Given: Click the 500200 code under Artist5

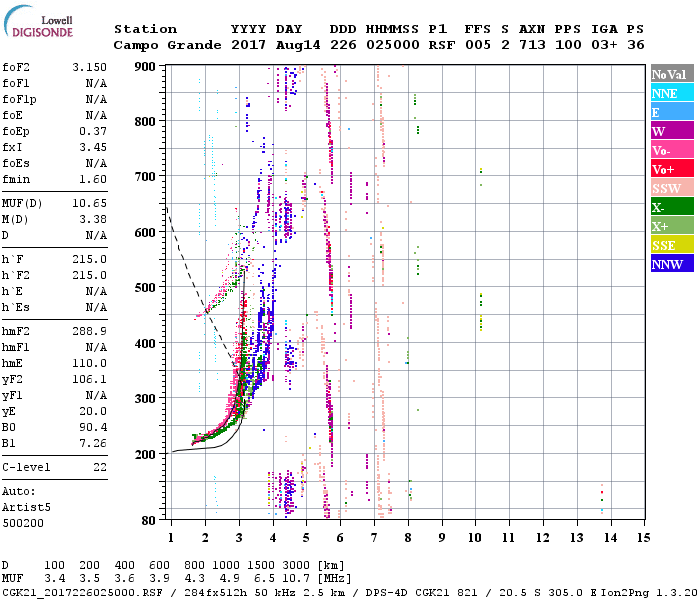Looking at the screenshot, I should point(23,523).
